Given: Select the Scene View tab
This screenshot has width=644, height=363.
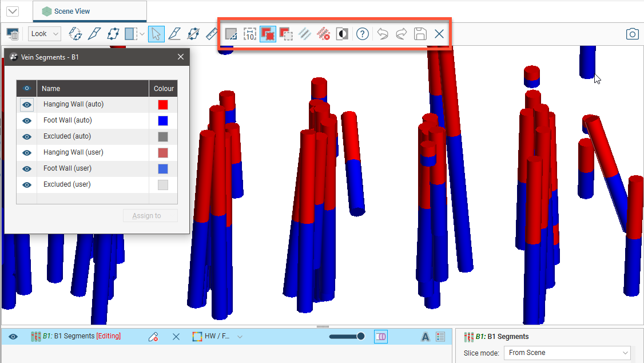Looking at the screenshot, I should (71, 11).
